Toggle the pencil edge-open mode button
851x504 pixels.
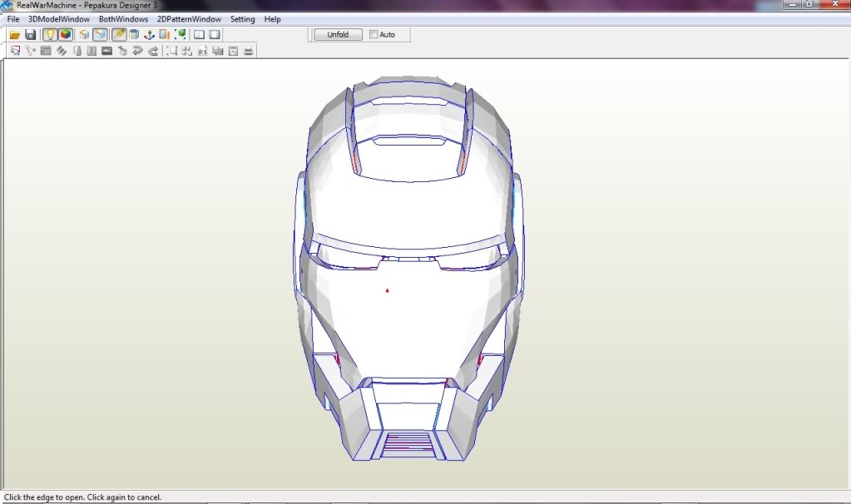click(119, 35)
